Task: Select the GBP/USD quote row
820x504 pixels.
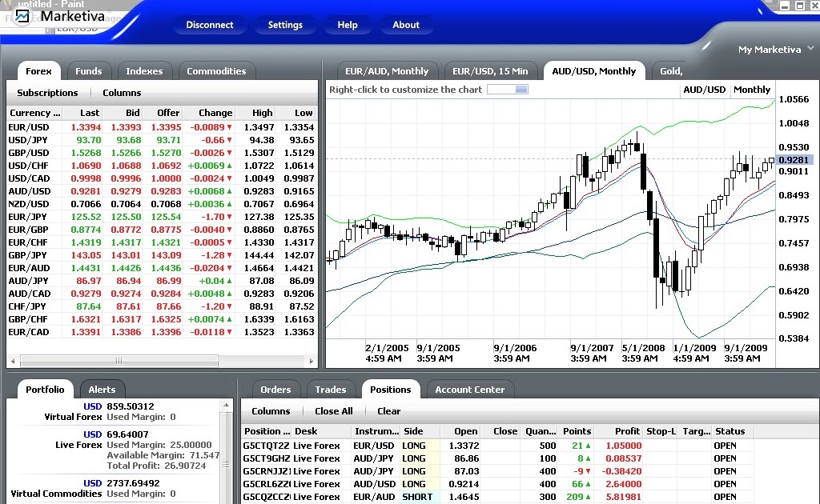Action: click(x=162, y=153)
